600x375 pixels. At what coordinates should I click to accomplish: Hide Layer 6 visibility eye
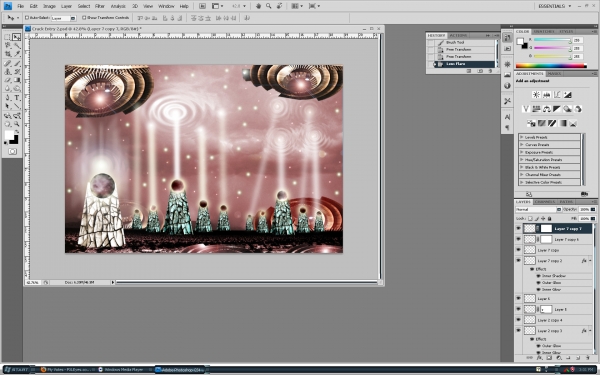point(518,298)
